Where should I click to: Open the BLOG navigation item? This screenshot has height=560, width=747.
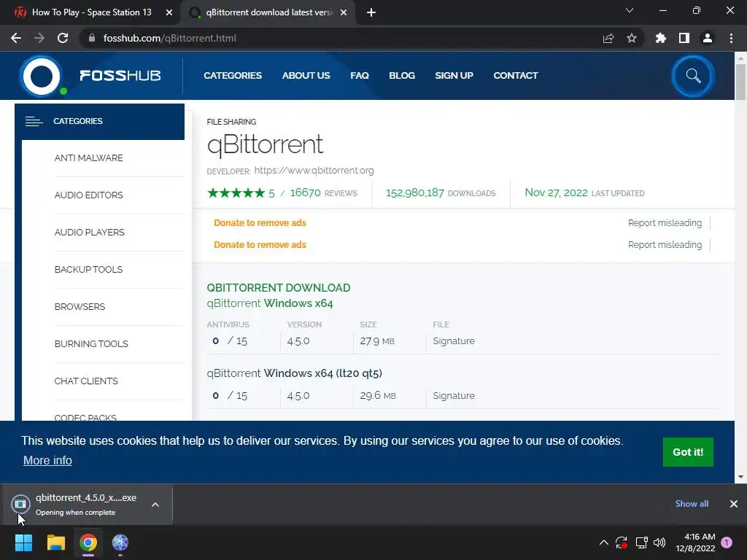click(x=402, y=76)
